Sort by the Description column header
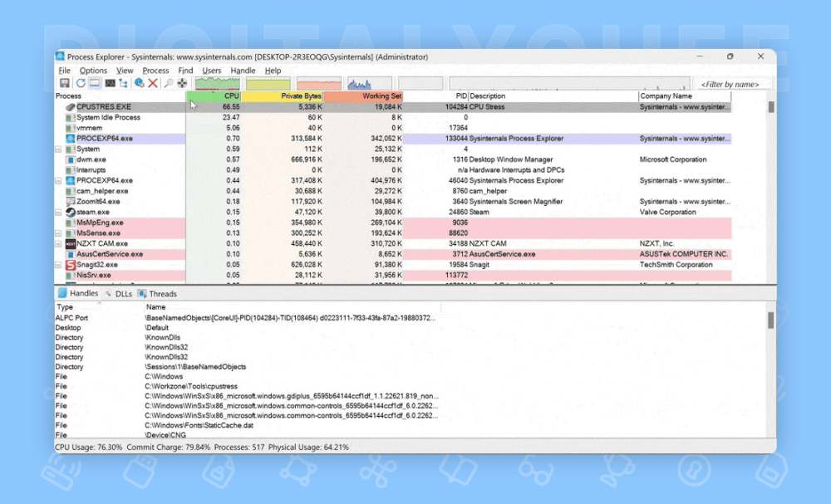The height and width of the screenshot is (504, 831). [553, 96]
